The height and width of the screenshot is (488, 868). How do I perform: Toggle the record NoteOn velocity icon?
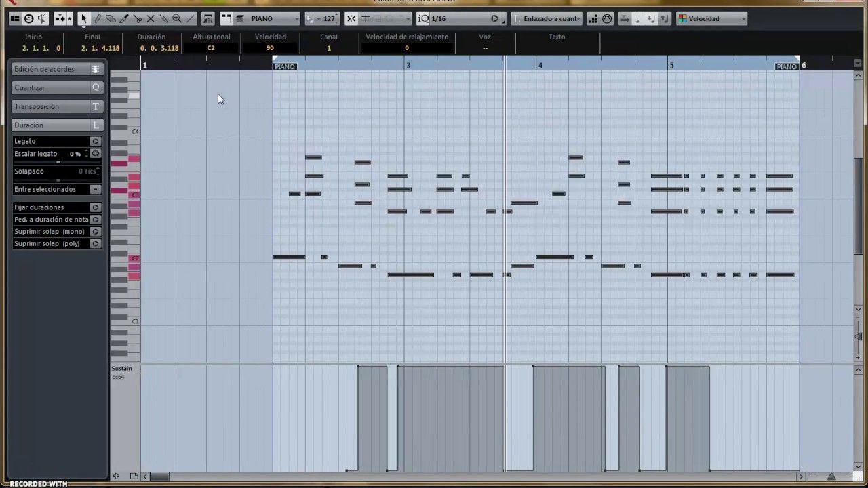[651, 18]
